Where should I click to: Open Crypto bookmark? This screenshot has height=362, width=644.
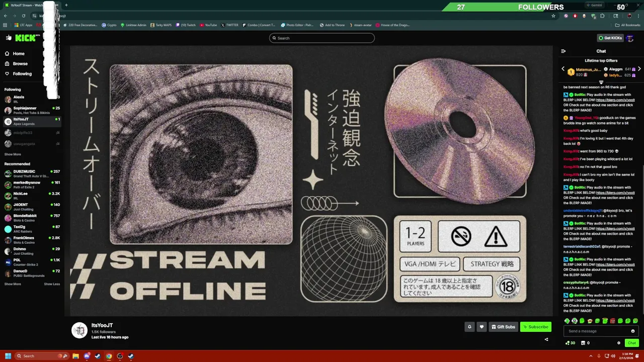(x=109, y=25)
